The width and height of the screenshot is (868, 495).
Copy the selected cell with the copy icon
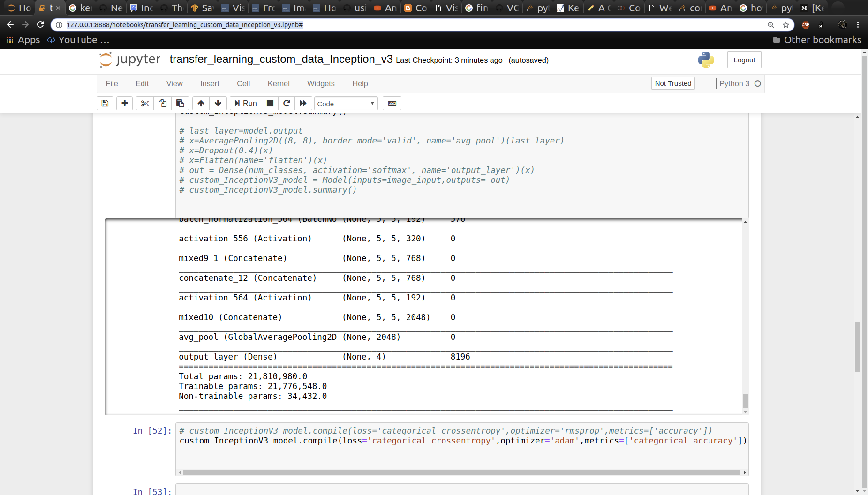162,103
